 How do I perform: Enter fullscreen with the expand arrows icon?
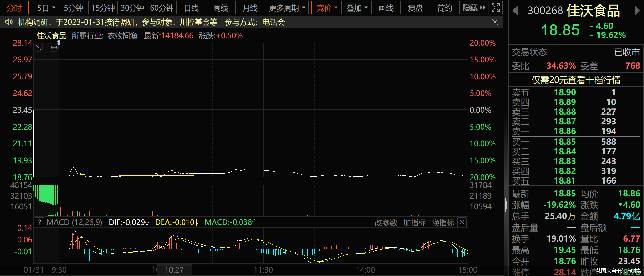point(496,8)
